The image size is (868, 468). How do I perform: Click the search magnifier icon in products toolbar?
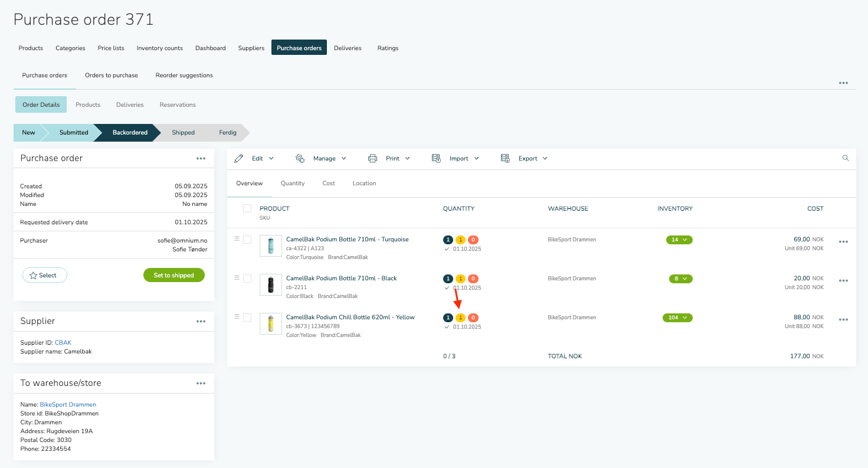845,158
